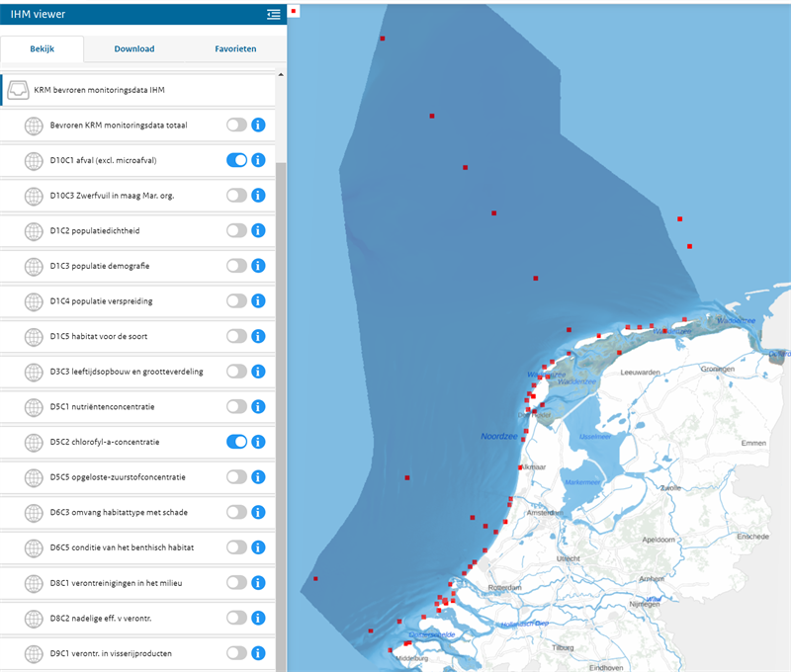
Task: Click globe icon of D8C1 verontreinigingen
Action: pos(34,583)
